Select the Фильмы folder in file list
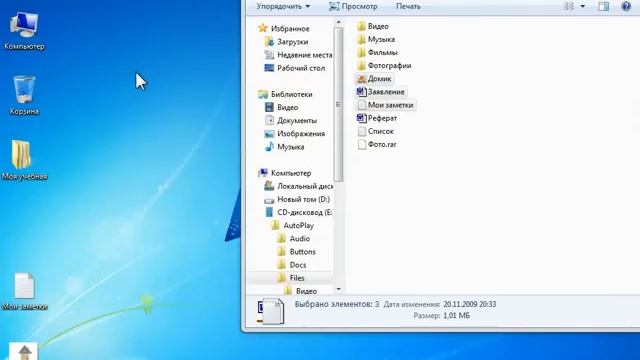Screen dimensions: 640x360 (377, 52)
